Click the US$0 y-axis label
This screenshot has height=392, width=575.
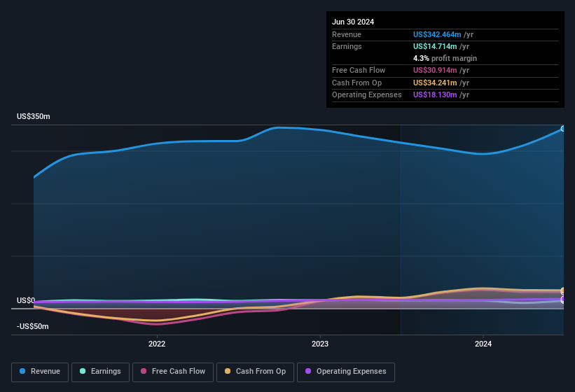click(26, 300)
